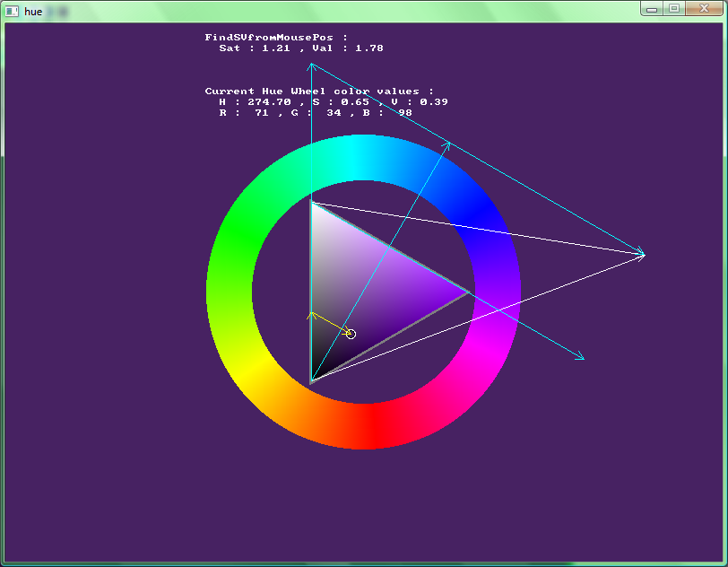Image resolution: width=728 pixels, height=567 pixels.
Task: Close the hue window
Action: tap(702, 8)
